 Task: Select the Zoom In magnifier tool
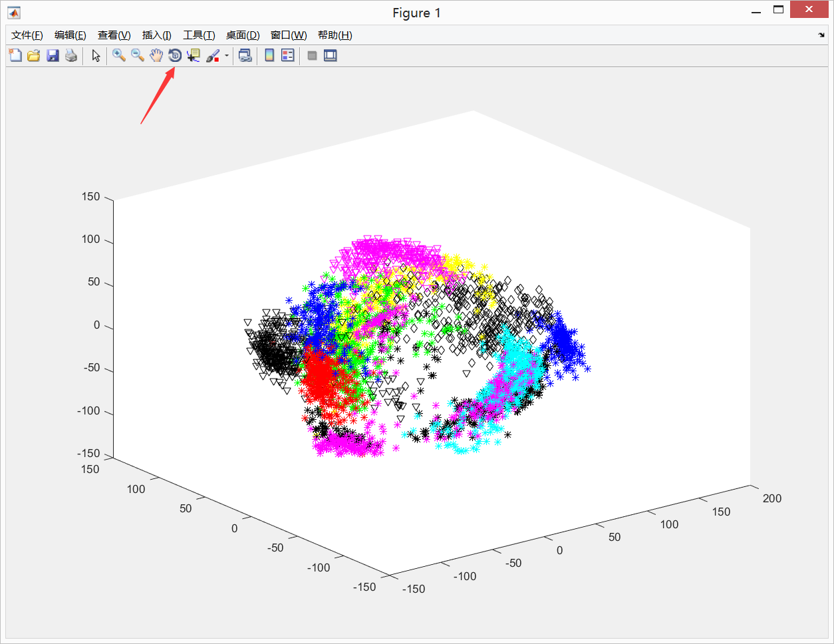pos(119,56)
